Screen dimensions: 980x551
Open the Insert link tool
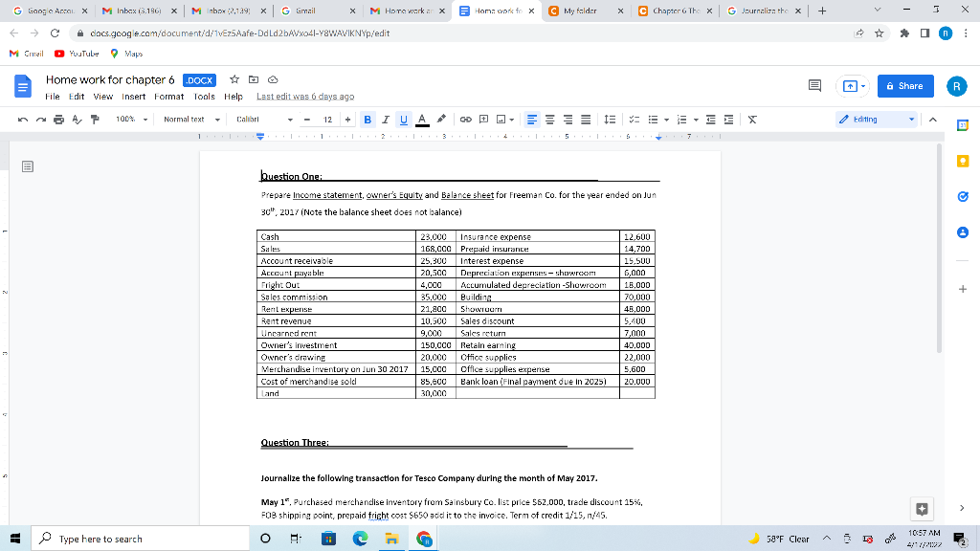(464, 119)
